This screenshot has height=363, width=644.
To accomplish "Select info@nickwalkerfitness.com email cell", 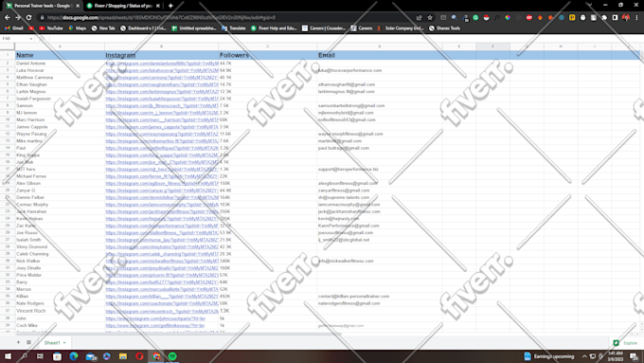I will click(x=380, y=261).
